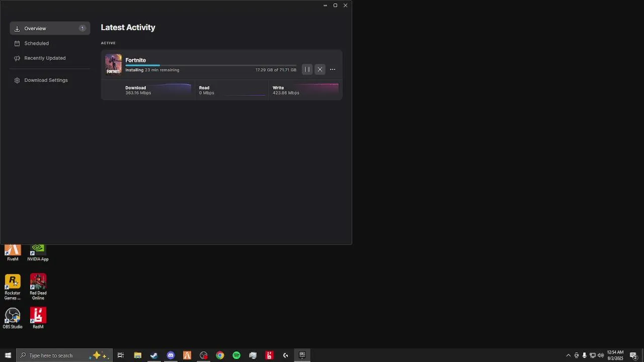The height and width of the screenshot is (362, 644).
Task: Click the Latest Activity heading
Action: 128,28
